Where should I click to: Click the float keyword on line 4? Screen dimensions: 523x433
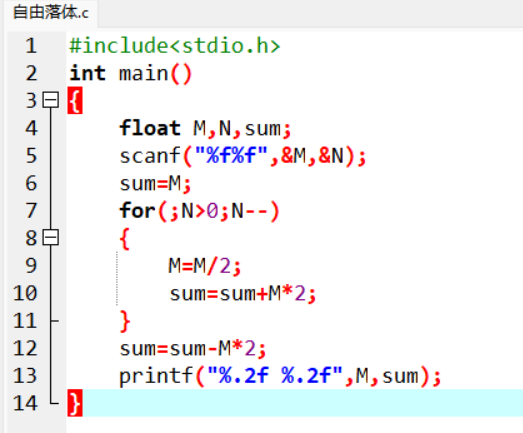coord(150,128)
